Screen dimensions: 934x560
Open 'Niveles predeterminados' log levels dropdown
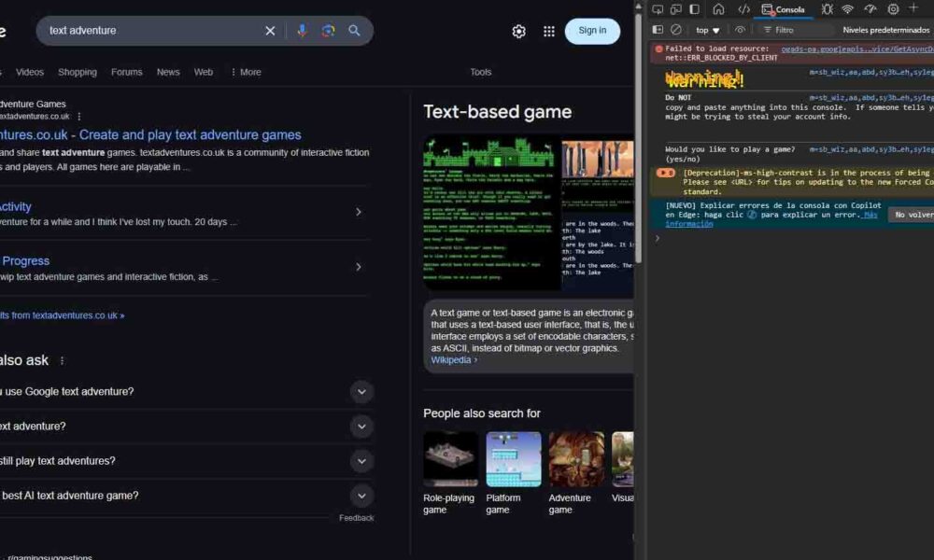point(885,31)
